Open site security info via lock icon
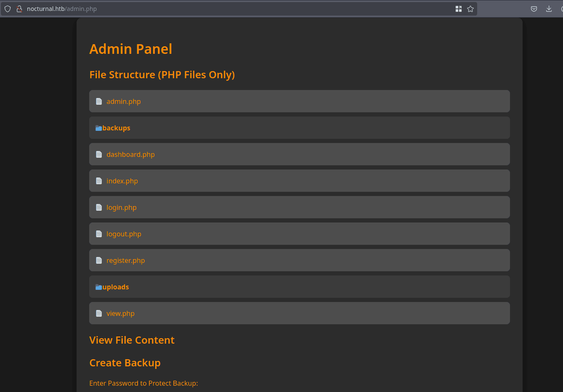The width and height of the screenshot is (563, 392). [x=19, y=9]
